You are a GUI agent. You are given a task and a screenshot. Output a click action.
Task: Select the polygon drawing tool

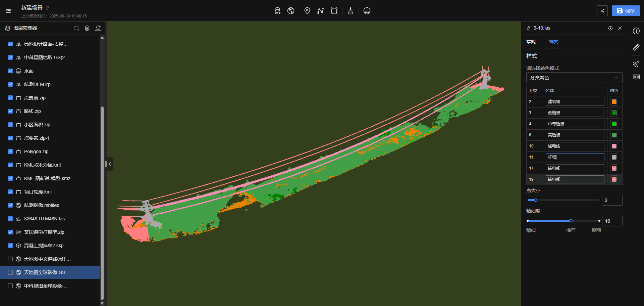coord(334,11)
